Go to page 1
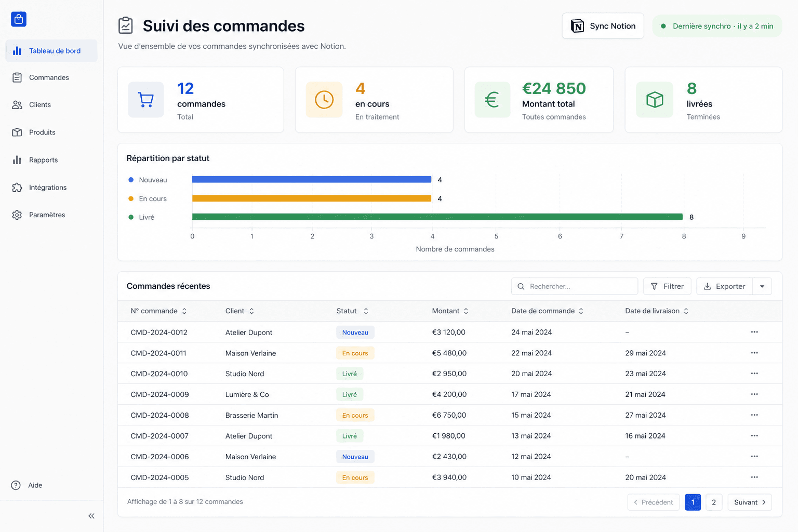The image size is (798, 532). coord(693,502)
